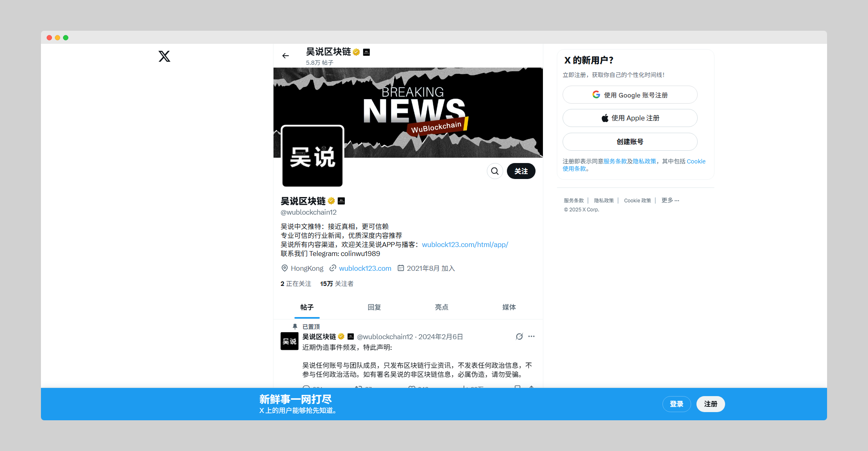Open 吴说区块链 author name on pinned post
Viewport: 868px width, 451px height.
pos(319,337)
